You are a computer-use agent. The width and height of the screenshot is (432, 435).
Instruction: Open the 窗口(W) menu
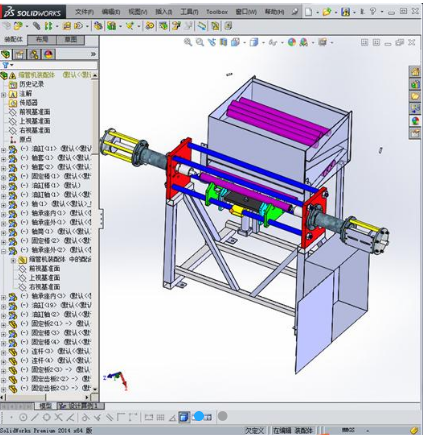click(246, 12)
